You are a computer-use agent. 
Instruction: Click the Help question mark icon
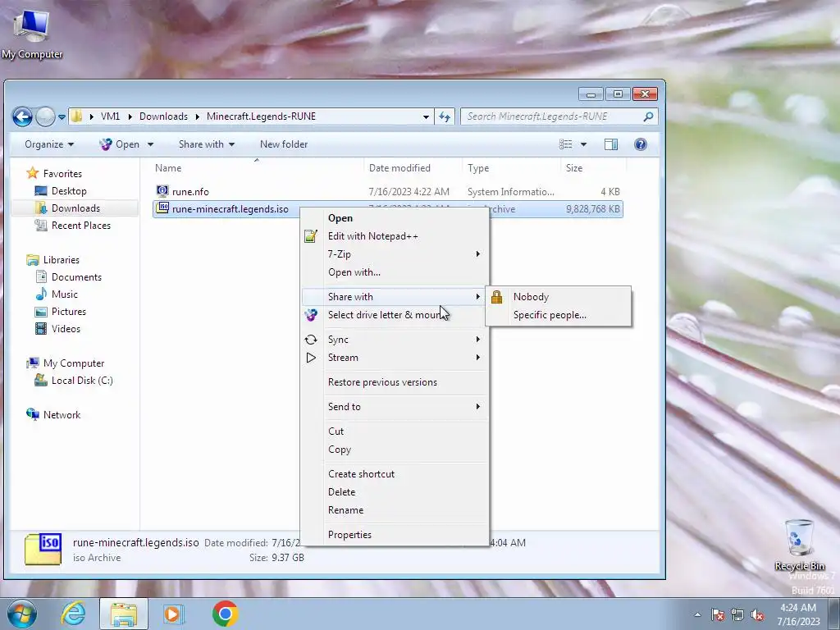point(640,144)
